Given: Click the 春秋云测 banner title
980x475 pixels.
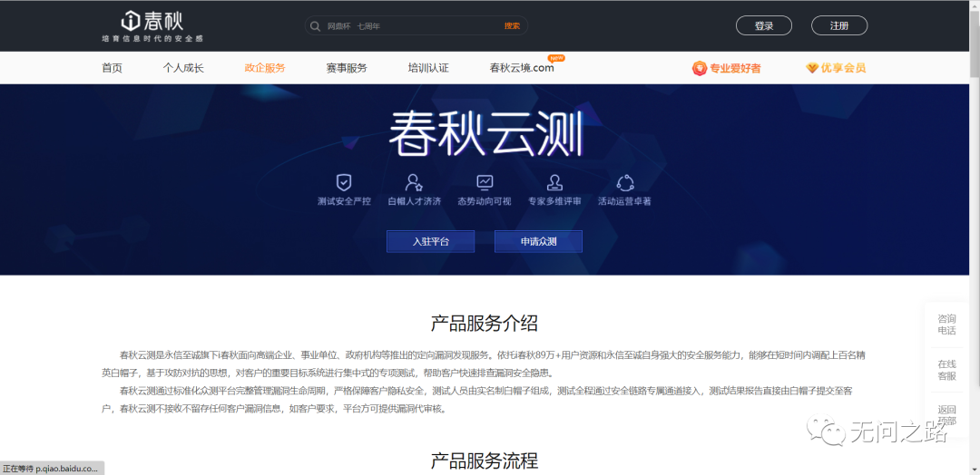Looking at the screenshot, I should coord(485,135).
